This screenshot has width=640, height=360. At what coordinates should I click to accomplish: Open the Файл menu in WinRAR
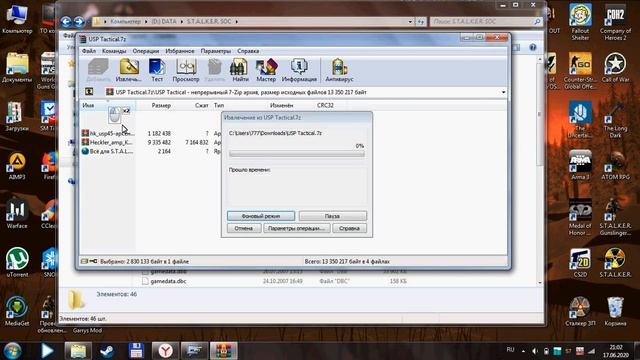[89, 51]
